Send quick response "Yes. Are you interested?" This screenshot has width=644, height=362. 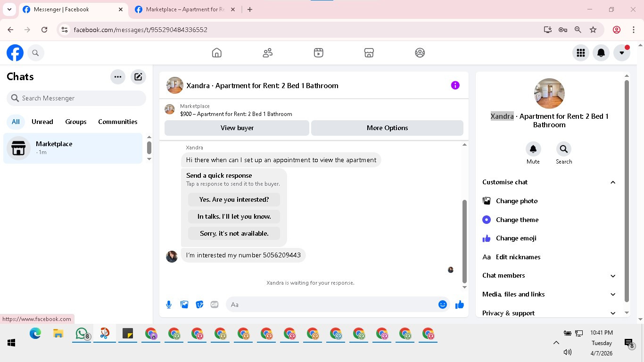click(x=234, y=199)
